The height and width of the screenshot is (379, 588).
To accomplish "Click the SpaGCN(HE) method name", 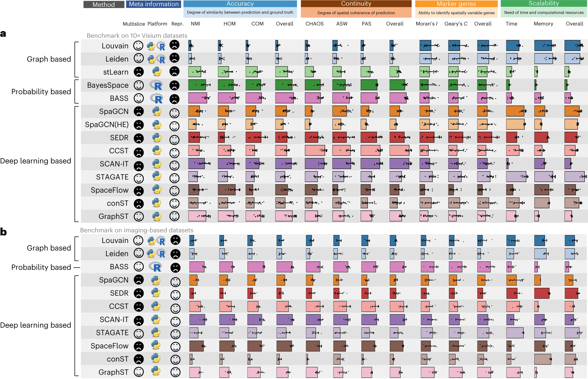I will [107, 125].
